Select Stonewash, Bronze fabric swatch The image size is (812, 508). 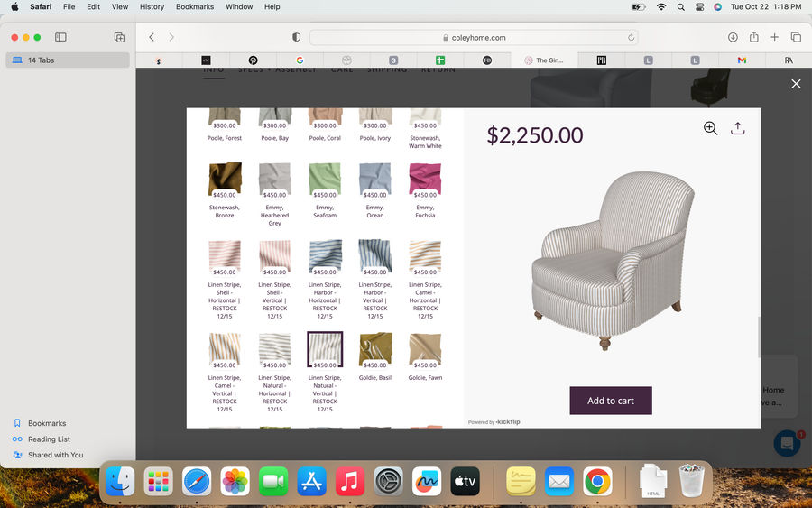pyautogui.click(x=225, y=180)
